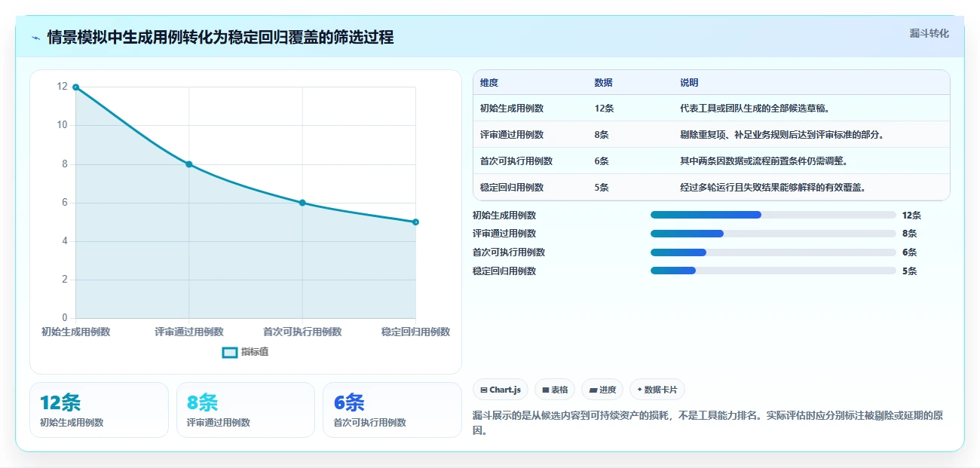This screenshot has width=980, height=468.
Task: Click x-axis label 稳定回归用例数
Action: 415,332
